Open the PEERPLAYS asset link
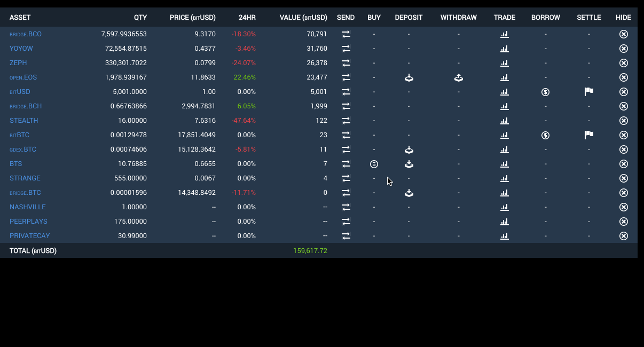 pyautogui.click(x=28, y=222)
